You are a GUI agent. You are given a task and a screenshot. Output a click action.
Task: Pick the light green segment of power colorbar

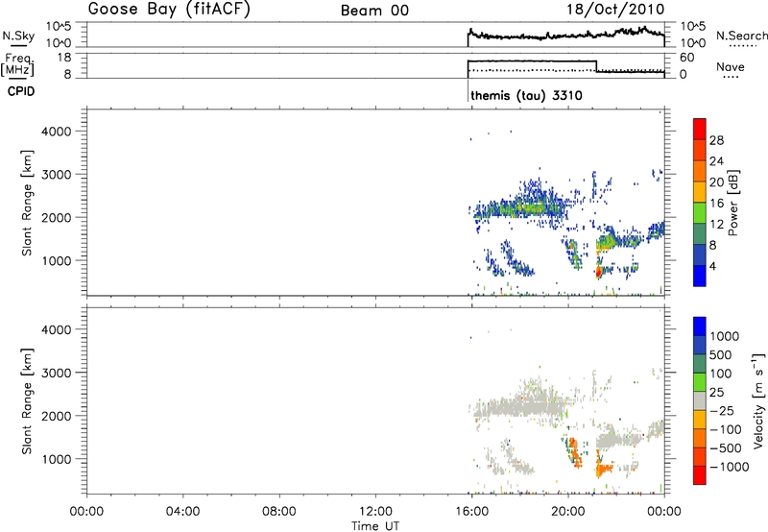(x=700, y=213)
